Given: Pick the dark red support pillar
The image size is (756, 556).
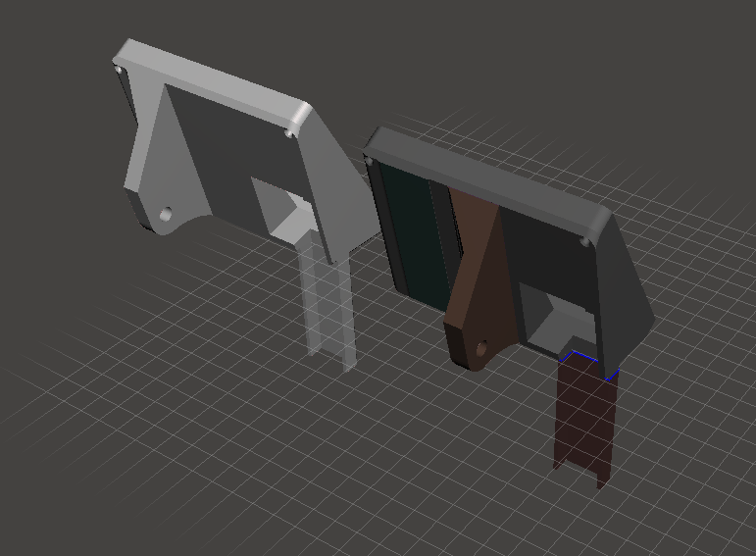Looking at the screenshot, I should [x=584, y=420].
